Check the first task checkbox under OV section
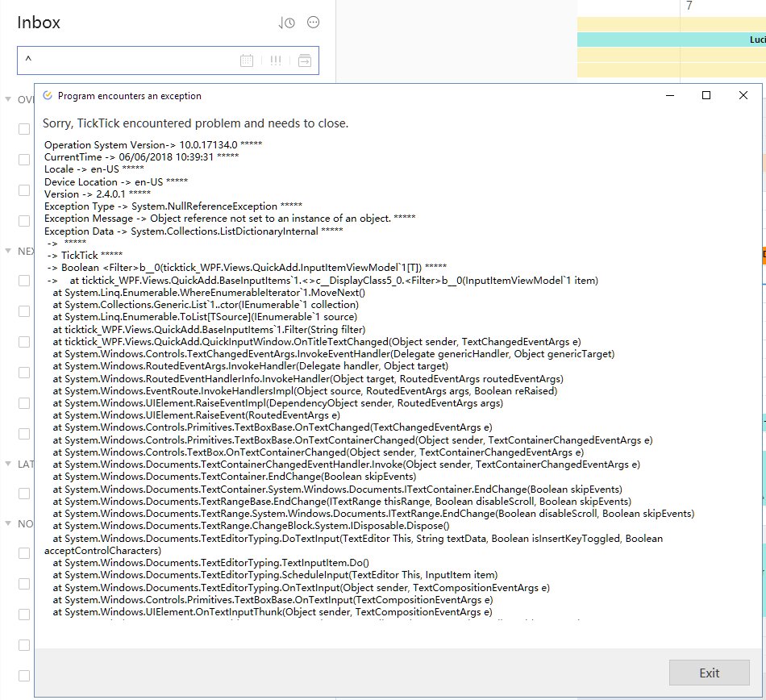 (x=24, y=129)
